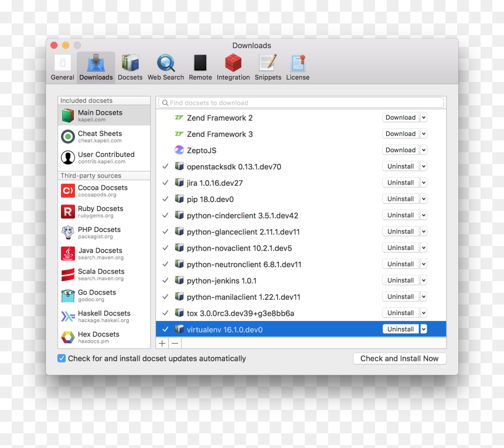Select the Ruby Docsets icon
This screenshot has height=448, width=504.
(x=68, y=211)
